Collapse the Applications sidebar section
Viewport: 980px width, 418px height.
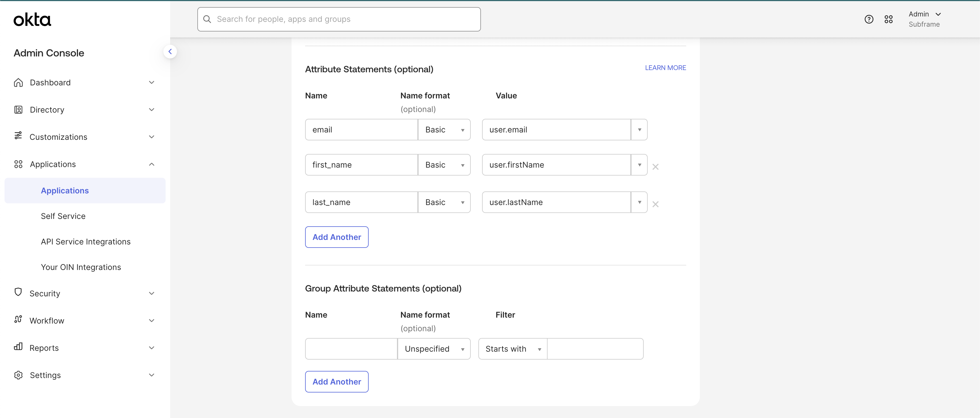[151, 164]
